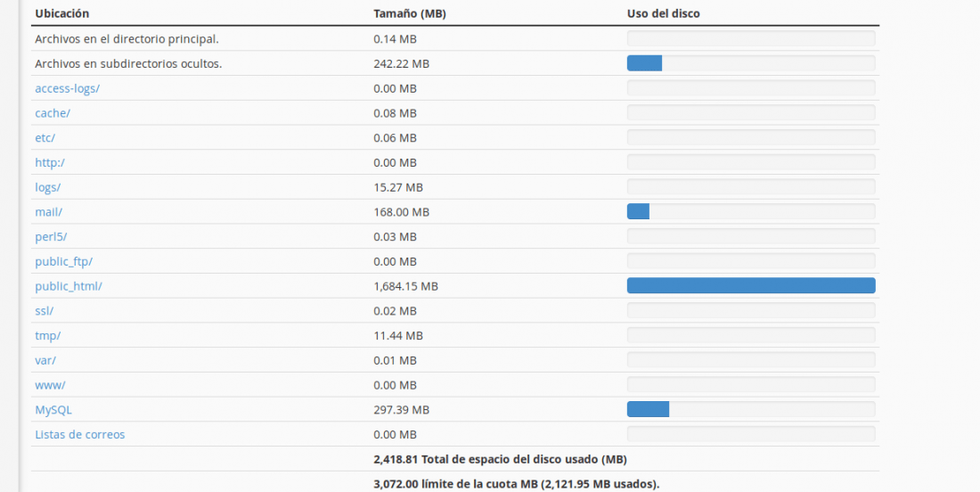The image size is (980, 492).
Task: Click the tmp/ disk usage bar
Action: click(751, 335)
